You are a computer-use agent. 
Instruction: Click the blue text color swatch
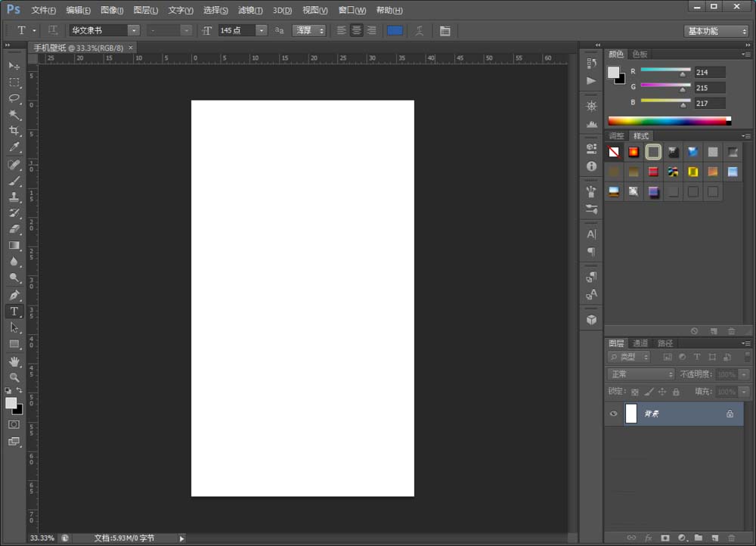point(395,30)
